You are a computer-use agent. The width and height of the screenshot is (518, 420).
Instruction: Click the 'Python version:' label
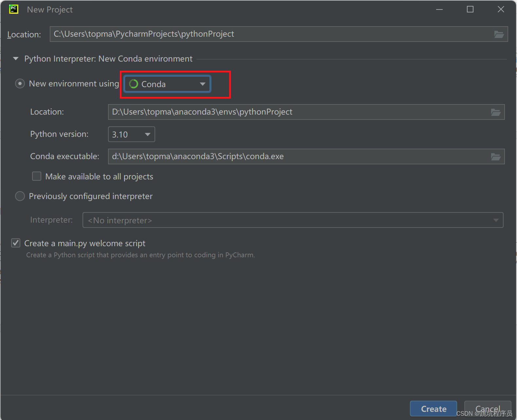coord(59,134)
